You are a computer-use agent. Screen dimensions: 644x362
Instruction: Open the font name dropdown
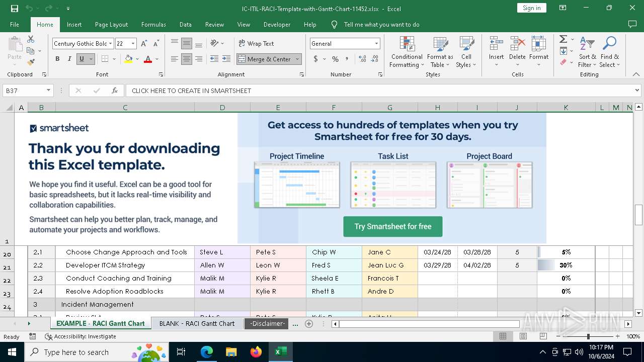point(111,44)
